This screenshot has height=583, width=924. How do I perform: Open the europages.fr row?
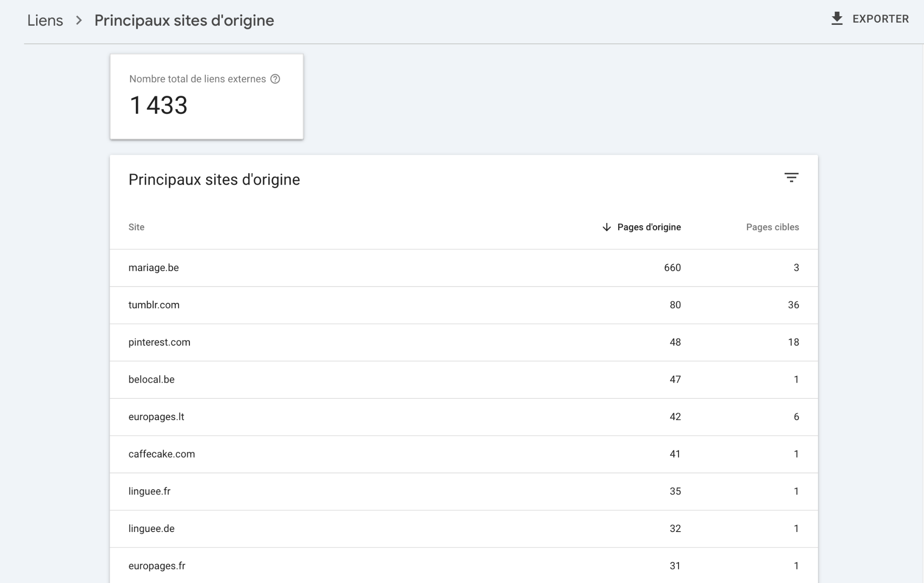(464, 566)
